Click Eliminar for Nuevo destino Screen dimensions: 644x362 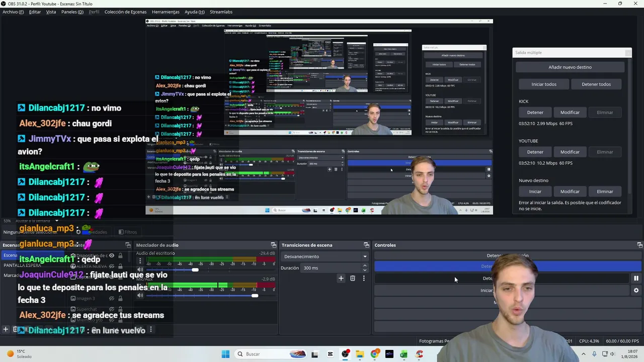(605, 192)
